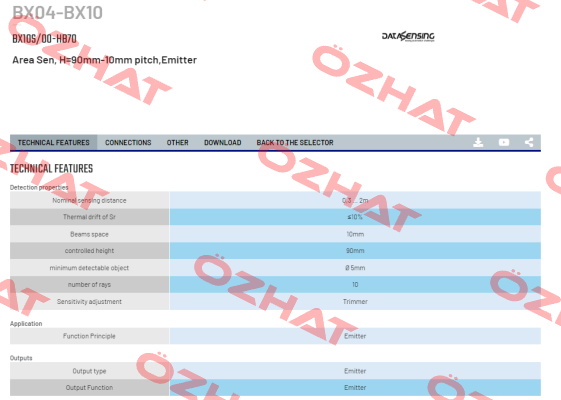This screenshot has height=400, width=561.
Task: Click the Beams space value 10mm
Action: 355,234
